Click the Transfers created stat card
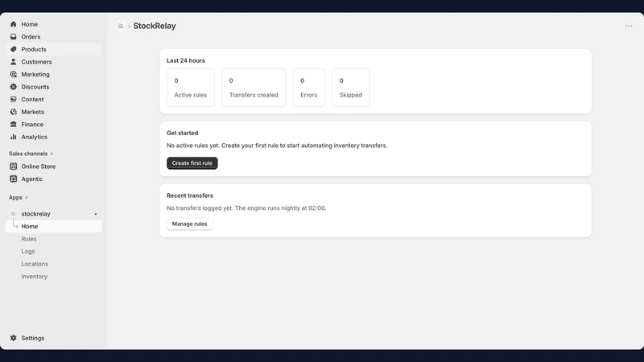The width and height of the screenshot is (644, 362). [254, 88]
